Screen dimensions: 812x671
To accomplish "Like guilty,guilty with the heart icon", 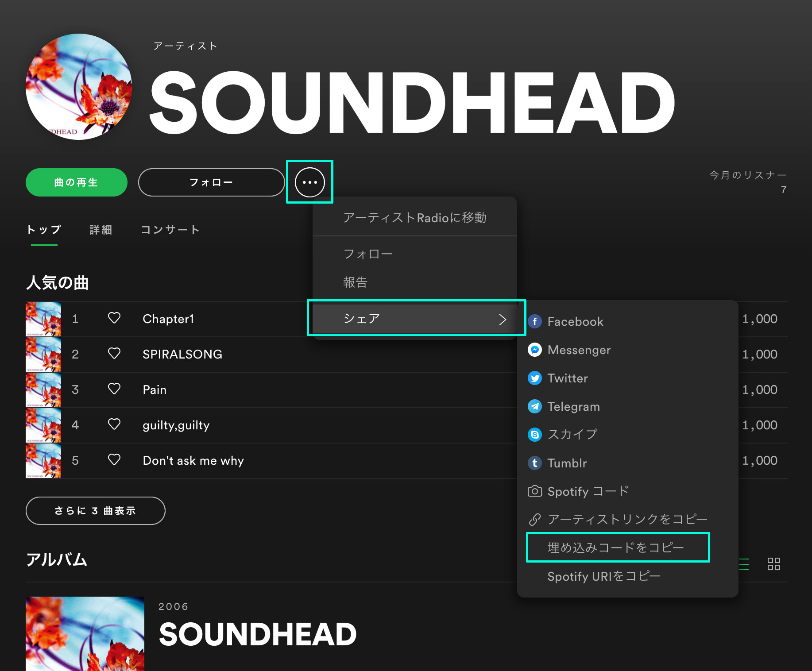I will (114, 424).
